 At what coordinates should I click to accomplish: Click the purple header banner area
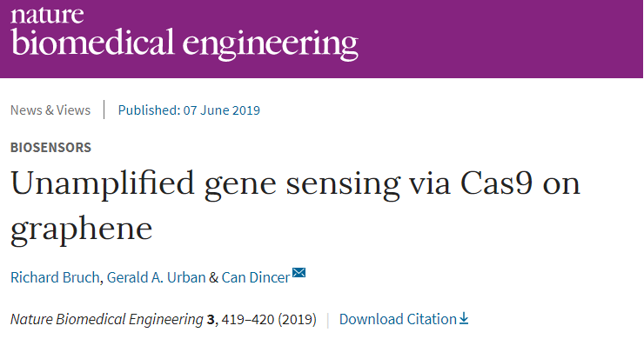(322, 39)
